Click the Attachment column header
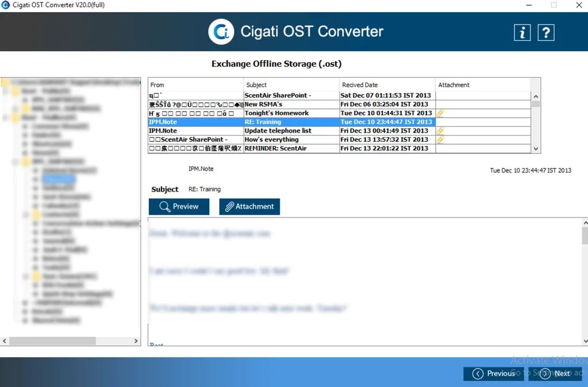The height and width of the screenshot is (387, 588). pos(483,85)
